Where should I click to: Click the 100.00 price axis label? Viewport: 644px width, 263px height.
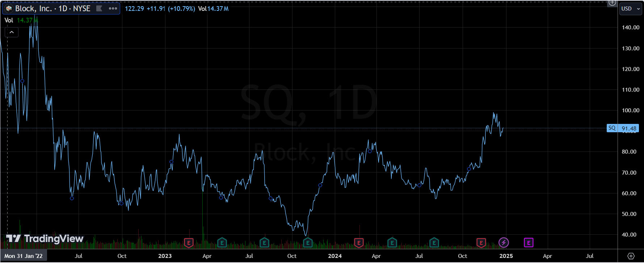coord(631,110)
